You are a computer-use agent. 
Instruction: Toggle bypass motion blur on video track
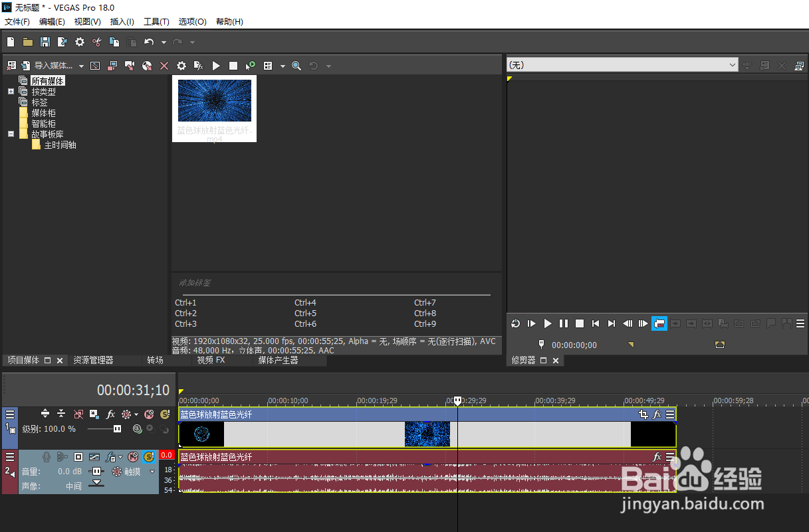click(x=78, y=414)
